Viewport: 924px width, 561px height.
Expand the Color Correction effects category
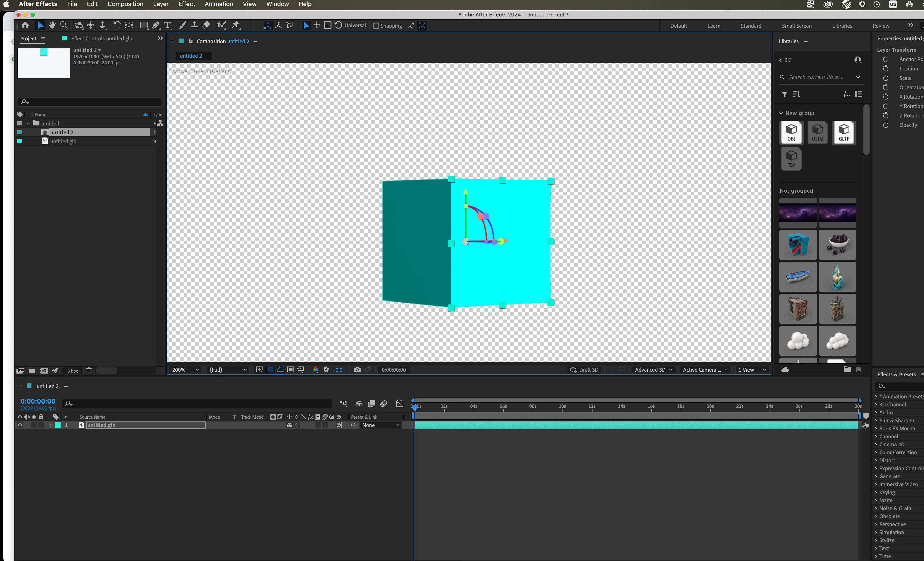pos(897,452)
